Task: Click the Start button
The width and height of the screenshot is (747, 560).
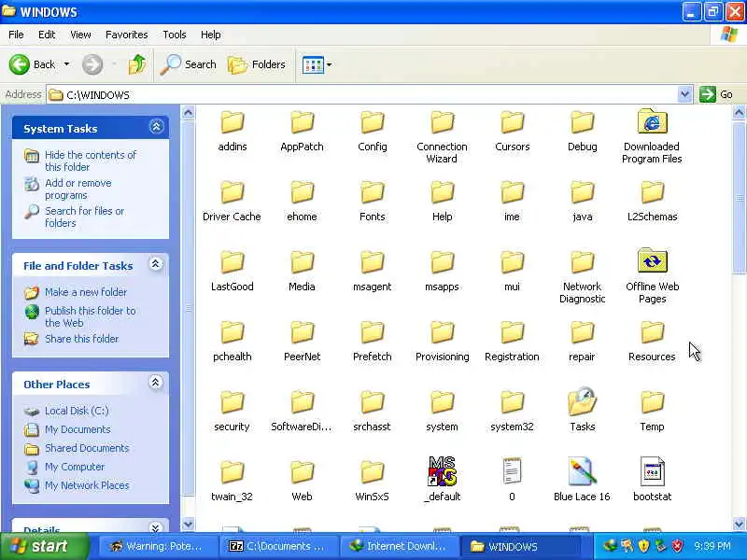Action: (x=45, y=546)
